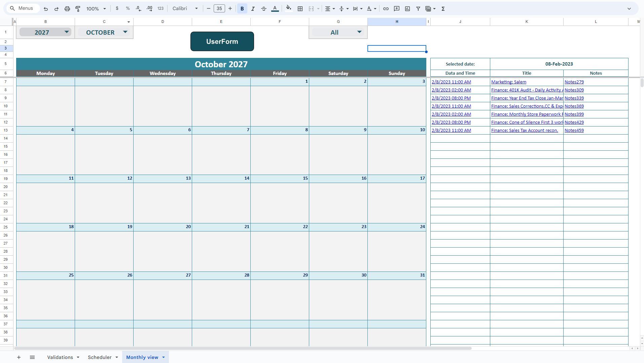644x363 pixels.
Task: Open Monthly view tab options arrow
Action: click(x=164, y=357)
